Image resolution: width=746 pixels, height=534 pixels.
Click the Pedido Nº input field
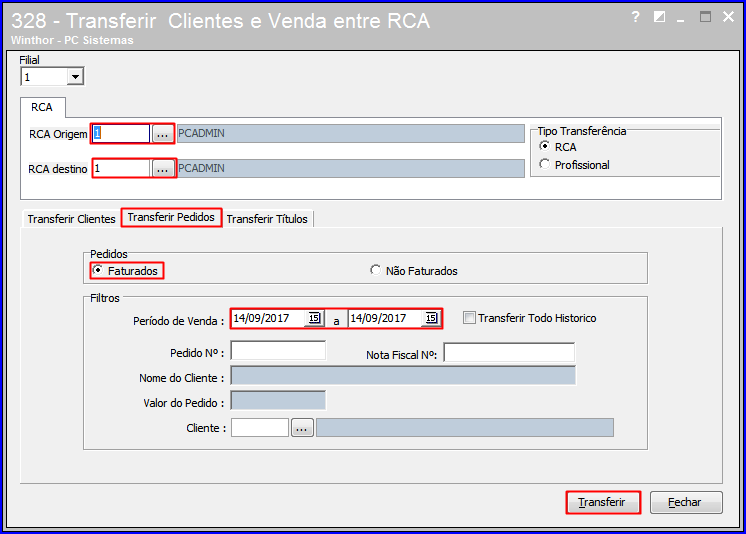click(x=278, y=351)
